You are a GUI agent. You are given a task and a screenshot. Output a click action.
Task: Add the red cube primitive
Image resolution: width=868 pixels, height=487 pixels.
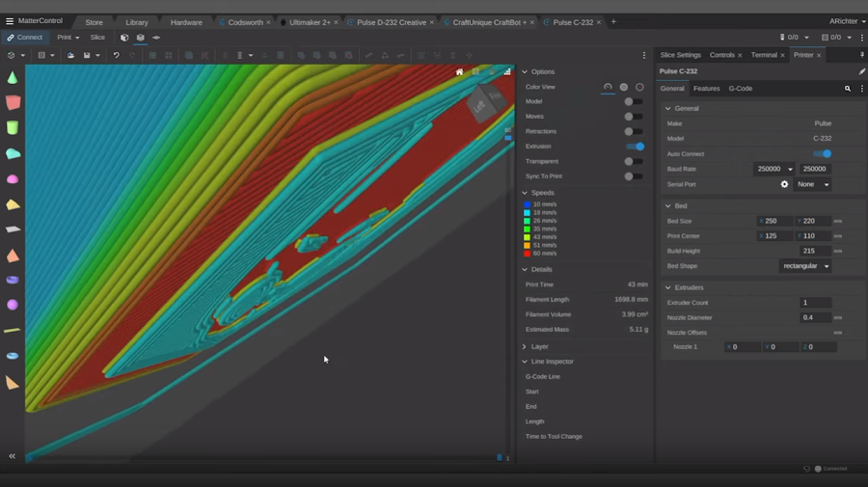[x=13, y=102]
